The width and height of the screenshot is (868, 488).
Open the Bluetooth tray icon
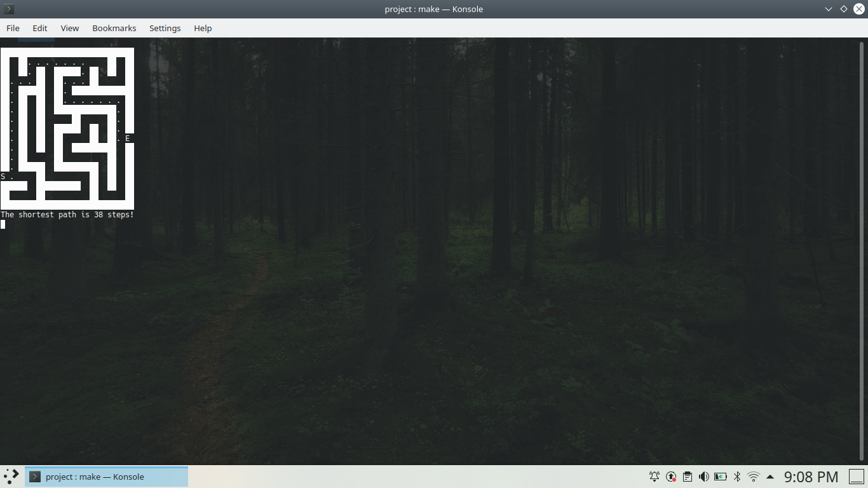tap(736, 476)
